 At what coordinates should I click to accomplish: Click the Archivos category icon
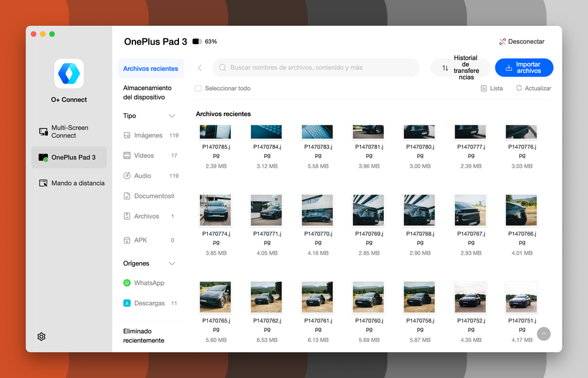pyautogui.click(x=127, y=216)
